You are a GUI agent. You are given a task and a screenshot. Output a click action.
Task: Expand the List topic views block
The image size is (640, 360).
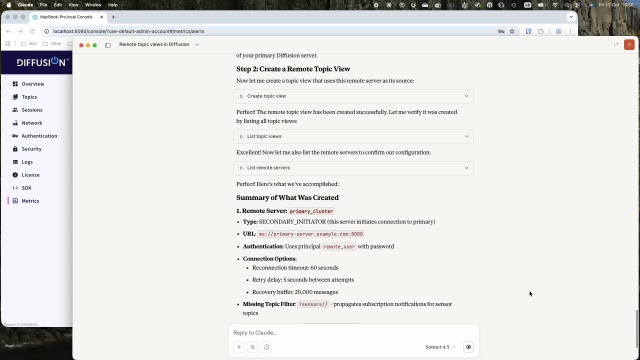pos(353,136)
